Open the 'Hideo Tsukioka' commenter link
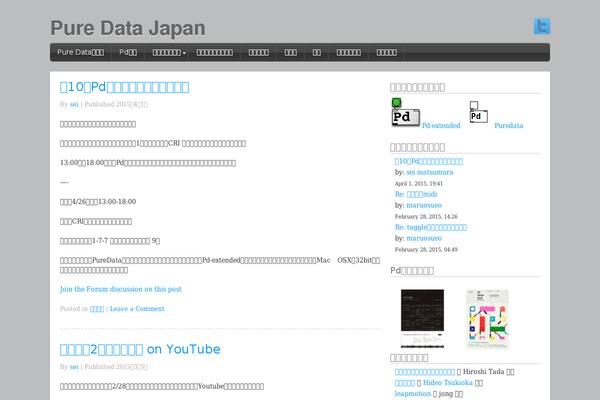 coord(448,383)
